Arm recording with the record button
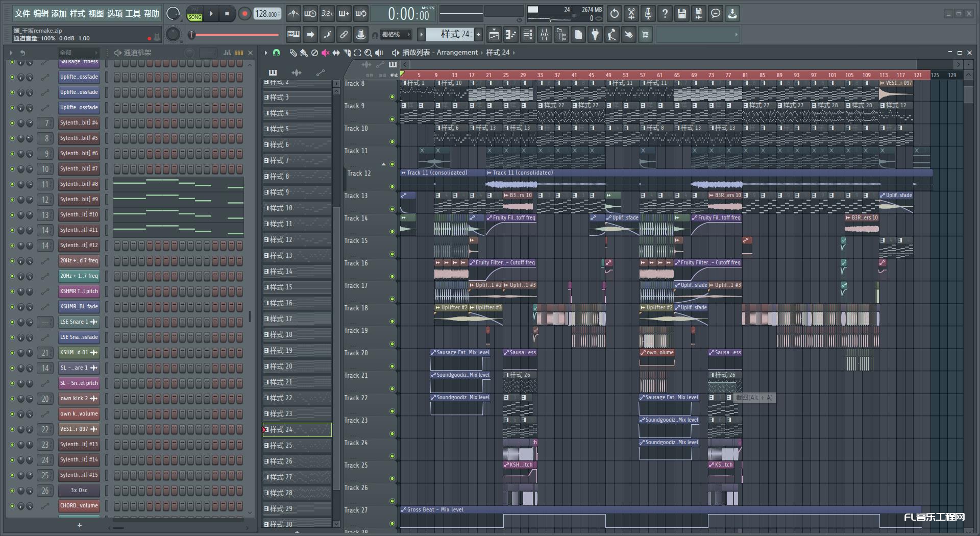The image size is (980, 536). [x=244, y=14]
